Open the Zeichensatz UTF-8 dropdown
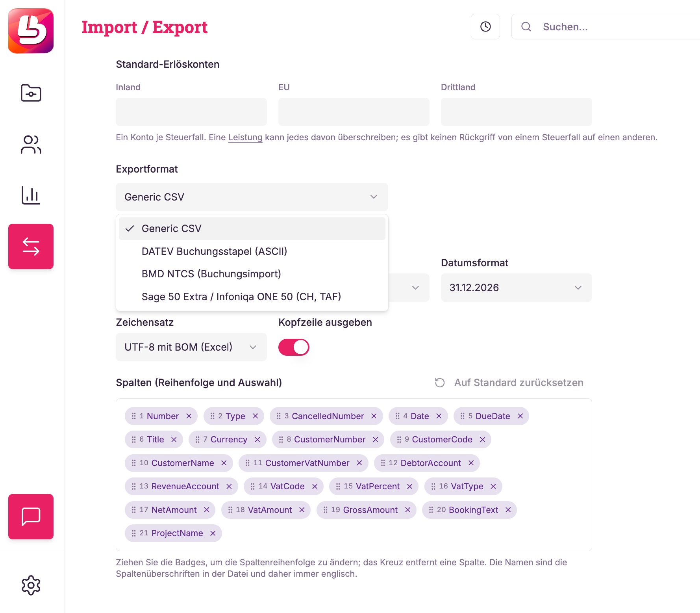This screenshot has width=700, height=613. (191, 347)
